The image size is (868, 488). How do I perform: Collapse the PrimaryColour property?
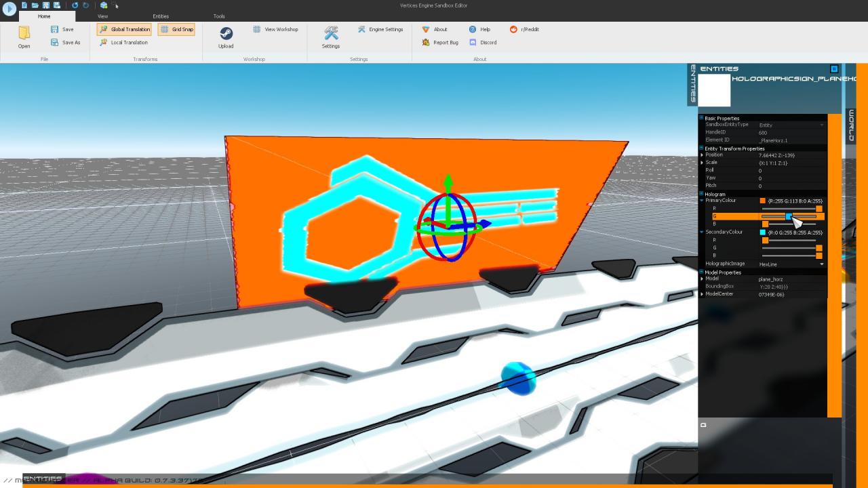(702, 201)
